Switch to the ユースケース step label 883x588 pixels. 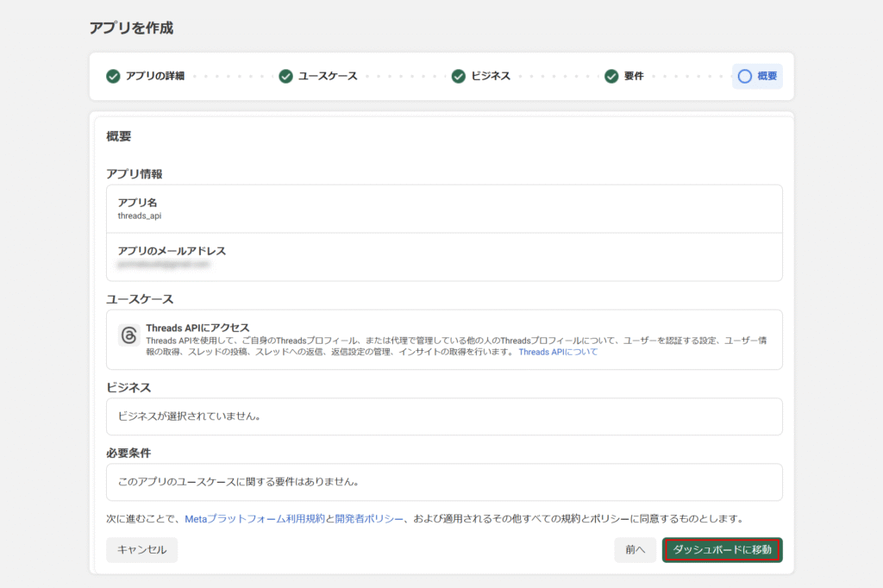(x=327, y=76)
